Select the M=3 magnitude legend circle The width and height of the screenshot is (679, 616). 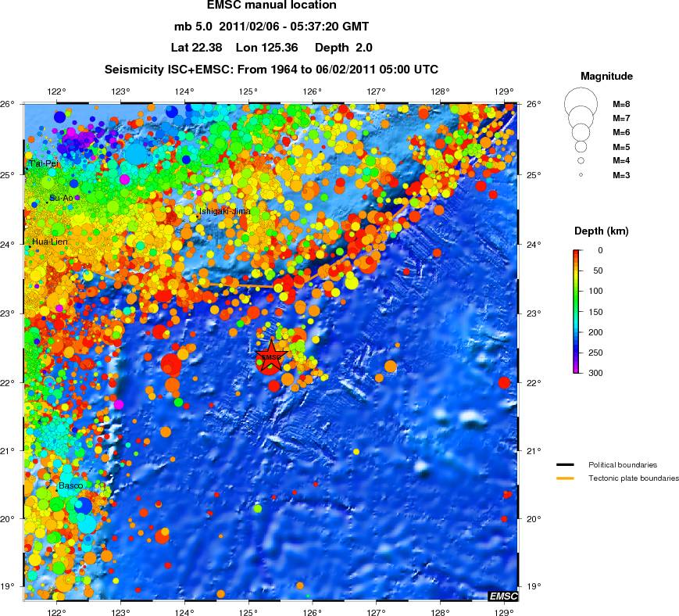581,175
